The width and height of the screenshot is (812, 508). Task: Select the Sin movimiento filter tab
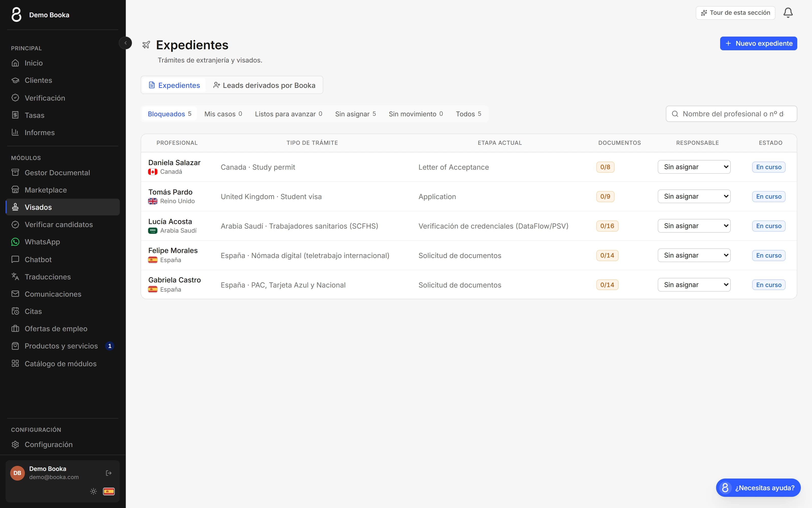click(x=416, y=114)
